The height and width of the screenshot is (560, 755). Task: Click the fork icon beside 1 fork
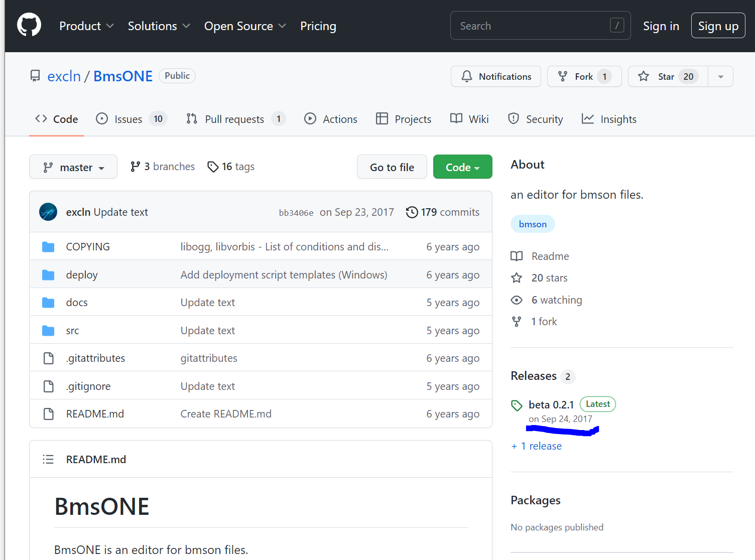[517, 322]
